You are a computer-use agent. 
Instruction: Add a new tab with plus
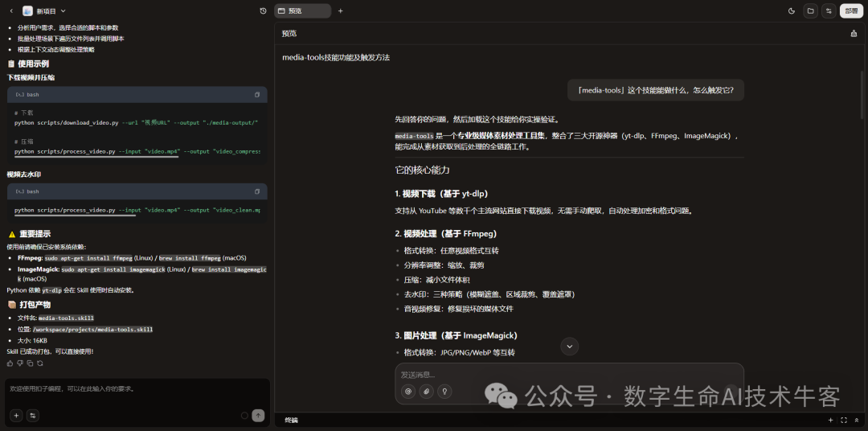click(x=341, y=10)
